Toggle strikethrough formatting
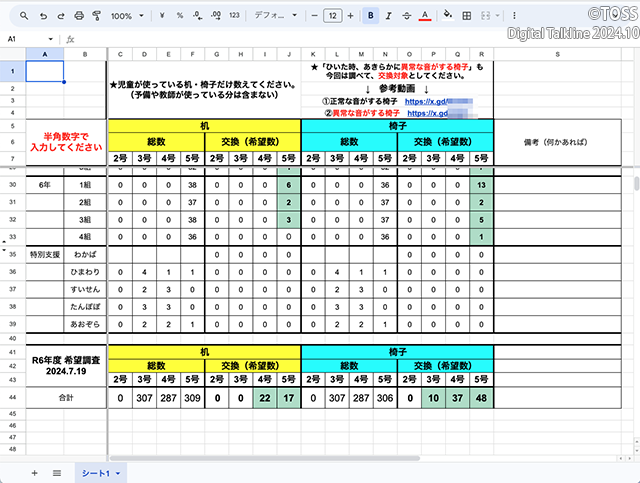Viewport: 640px width, 483px height. coord(406,16)
